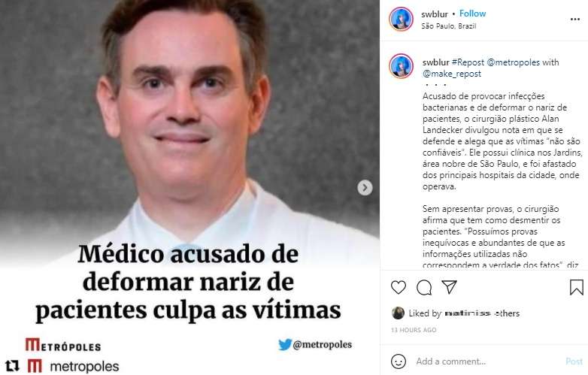Open the three-dot more options menu

[575, 20]
